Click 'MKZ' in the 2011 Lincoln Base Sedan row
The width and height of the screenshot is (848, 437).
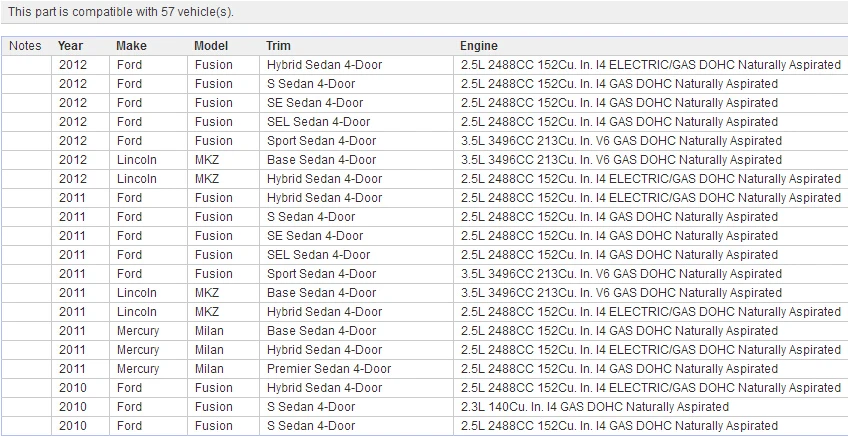(x=207, y=293)
